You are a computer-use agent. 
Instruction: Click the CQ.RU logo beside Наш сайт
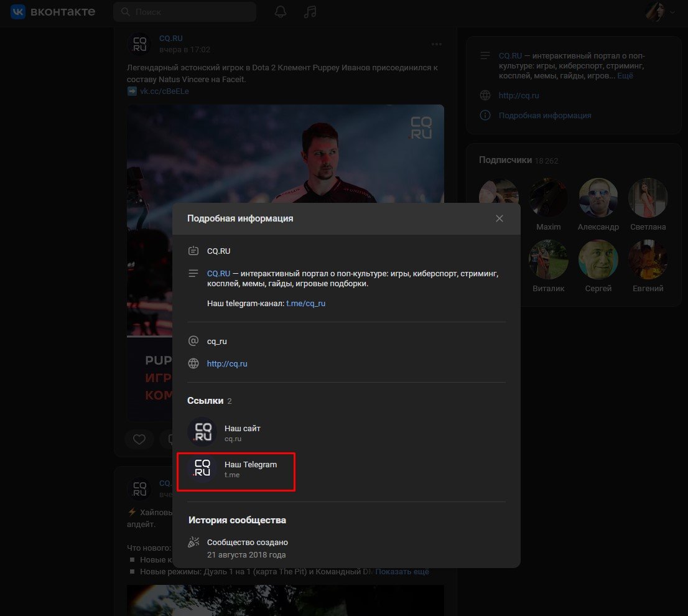click(x=202, y=432)
